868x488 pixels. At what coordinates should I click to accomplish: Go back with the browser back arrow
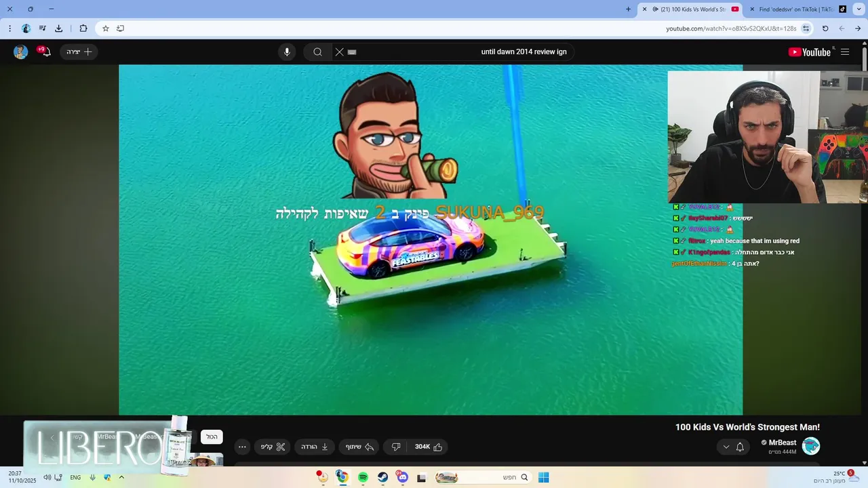[858, 28]
